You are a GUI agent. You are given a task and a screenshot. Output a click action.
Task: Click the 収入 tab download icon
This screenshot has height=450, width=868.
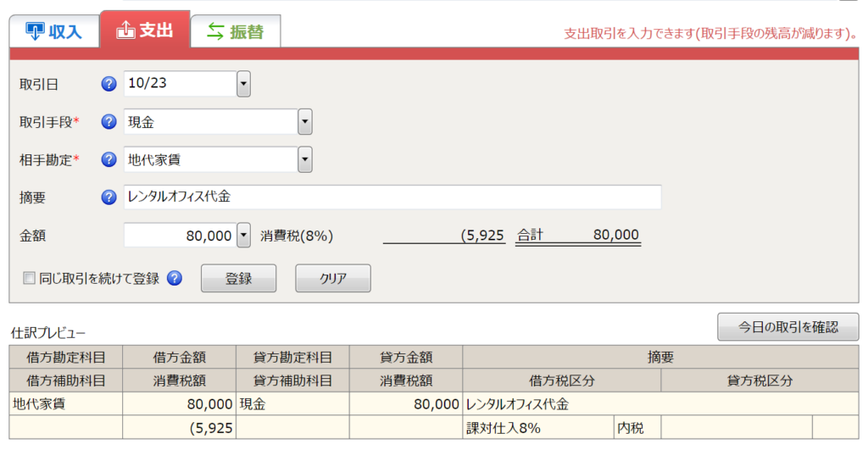35,31
